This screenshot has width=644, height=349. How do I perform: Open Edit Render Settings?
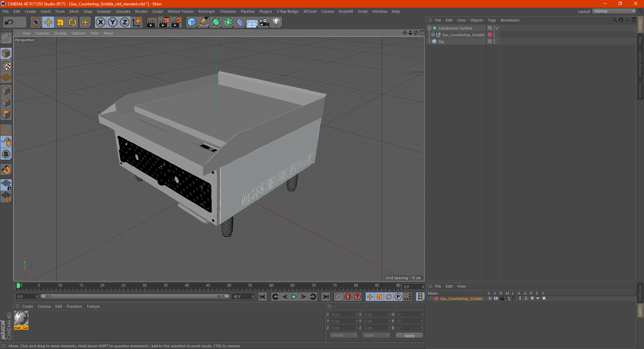(x=176, y=22)
